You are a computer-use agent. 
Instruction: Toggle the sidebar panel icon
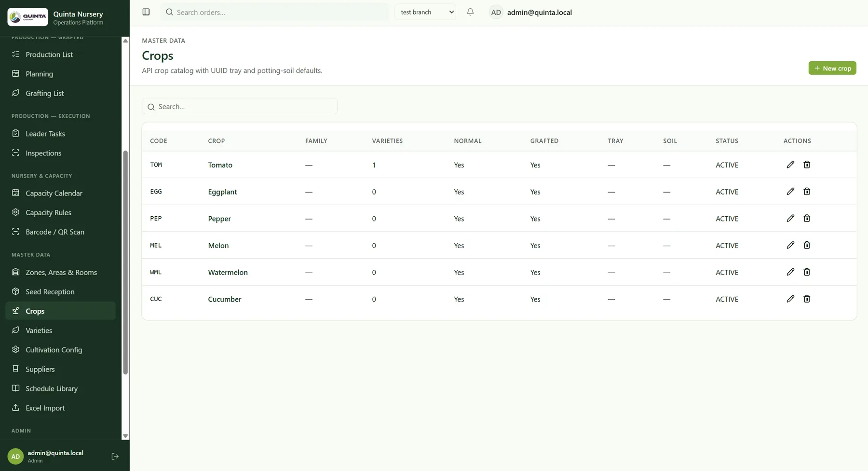coord(146,12)
